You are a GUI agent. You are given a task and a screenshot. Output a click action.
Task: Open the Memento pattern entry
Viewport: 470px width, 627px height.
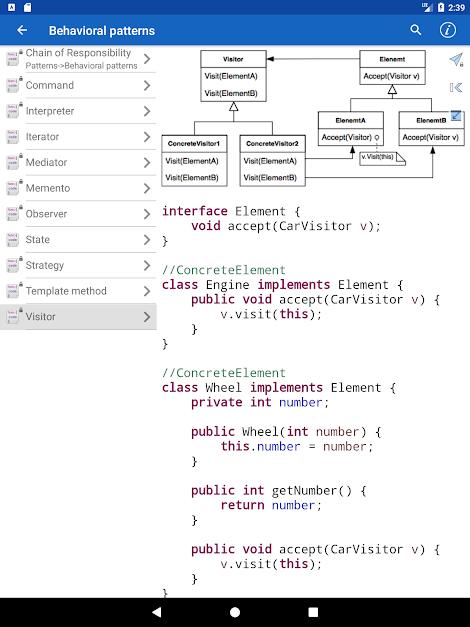tap(78, 188)
